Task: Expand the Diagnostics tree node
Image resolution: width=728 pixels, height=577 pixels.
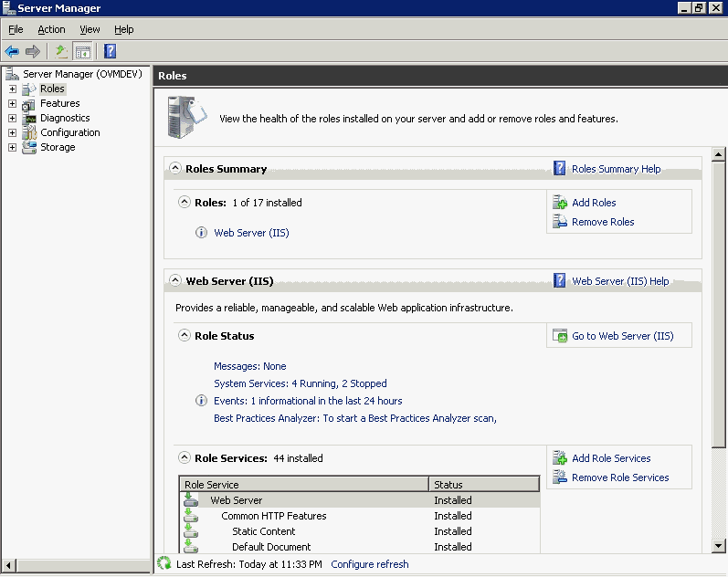Action: pyautogui.click(x=13, y=118)
